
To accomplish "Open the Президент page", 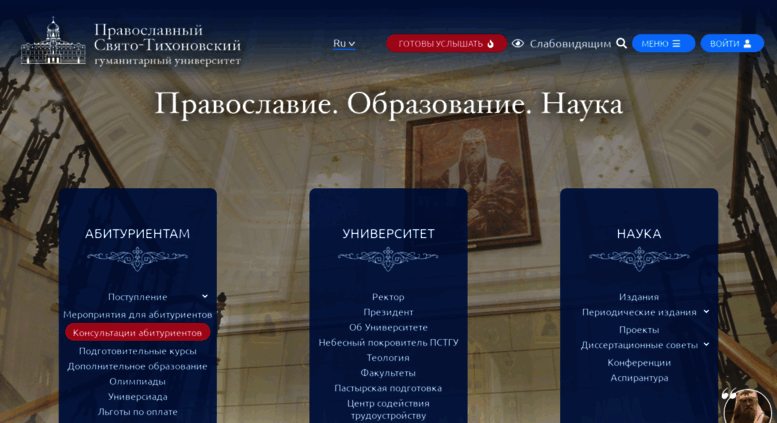I will click(x=388, y=312).
